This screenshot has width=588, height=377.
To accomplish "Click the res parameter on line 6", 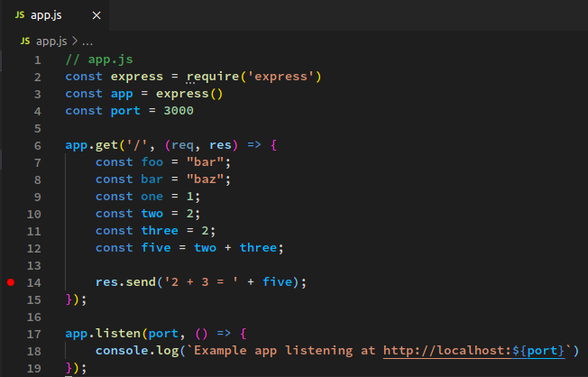I will tap(220, 145).
